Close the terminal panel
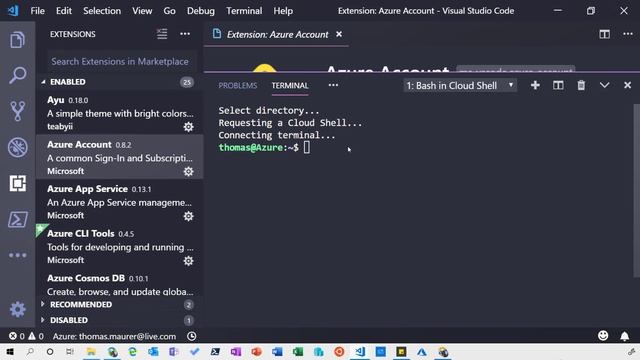 627,85
